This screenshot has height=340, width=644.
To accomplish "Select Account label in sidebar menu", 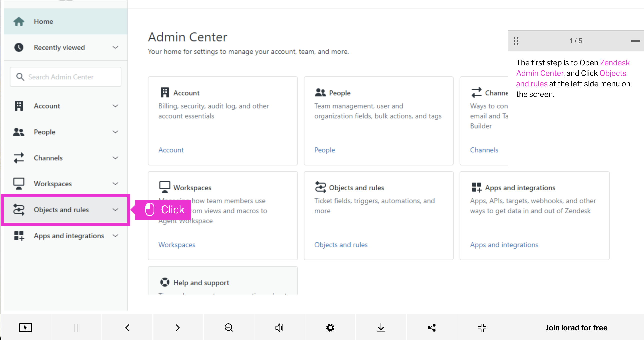I will [x=47, y=106].
